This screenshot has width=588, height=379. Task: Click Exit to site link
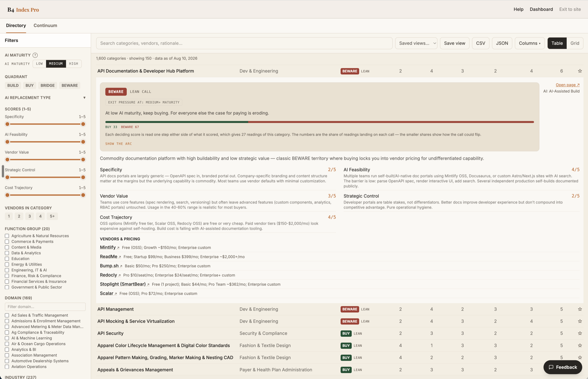[x=570, y=9]
